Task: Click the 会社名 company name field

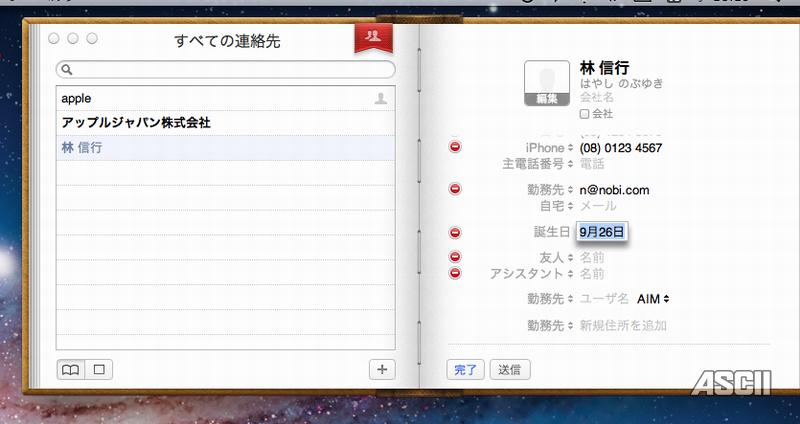Action: point(596,97)
